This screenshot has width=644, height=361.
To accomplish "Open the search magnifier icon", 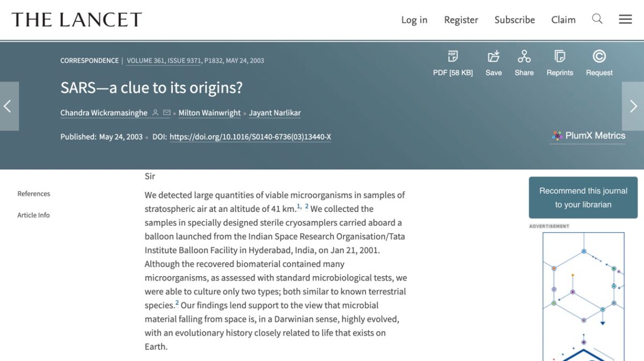I will click(597, 19).
